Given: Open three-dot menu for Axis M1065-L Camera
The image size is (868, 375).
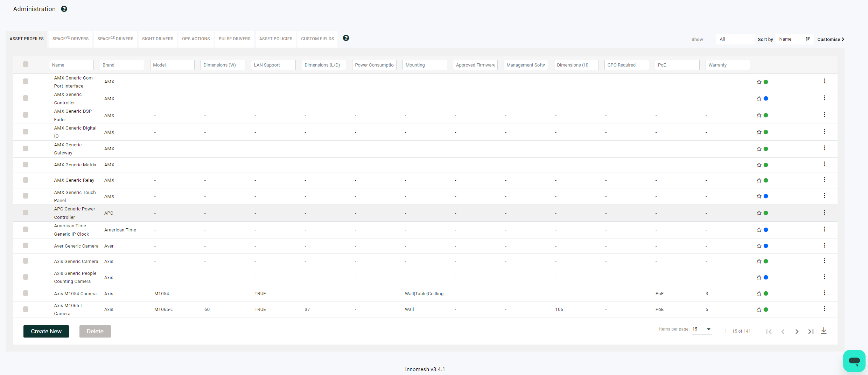Looking at the screenshot, I should click(825, 309).
